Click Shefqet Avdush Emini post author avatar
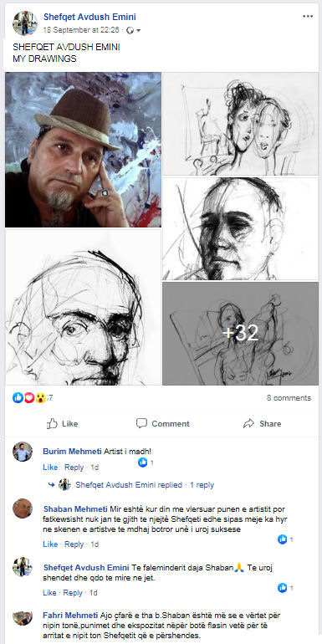 pos(25,23)
